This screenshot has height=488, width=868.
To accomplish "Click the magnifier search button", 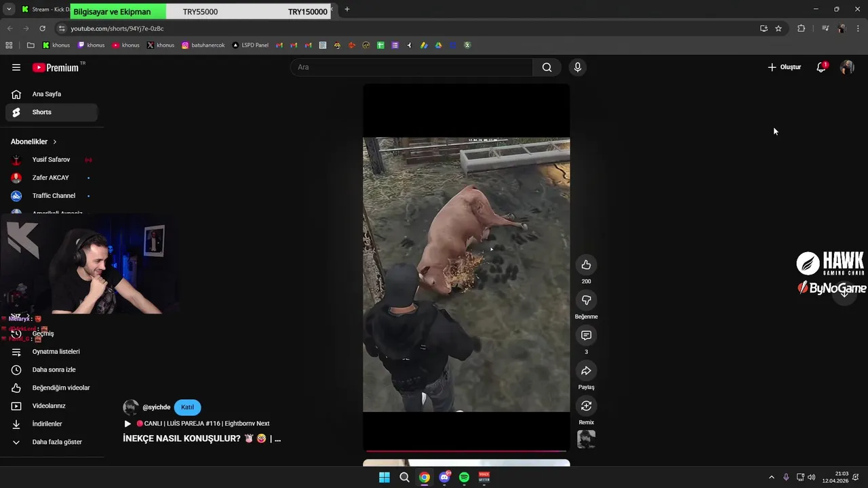I will [547, 67].
